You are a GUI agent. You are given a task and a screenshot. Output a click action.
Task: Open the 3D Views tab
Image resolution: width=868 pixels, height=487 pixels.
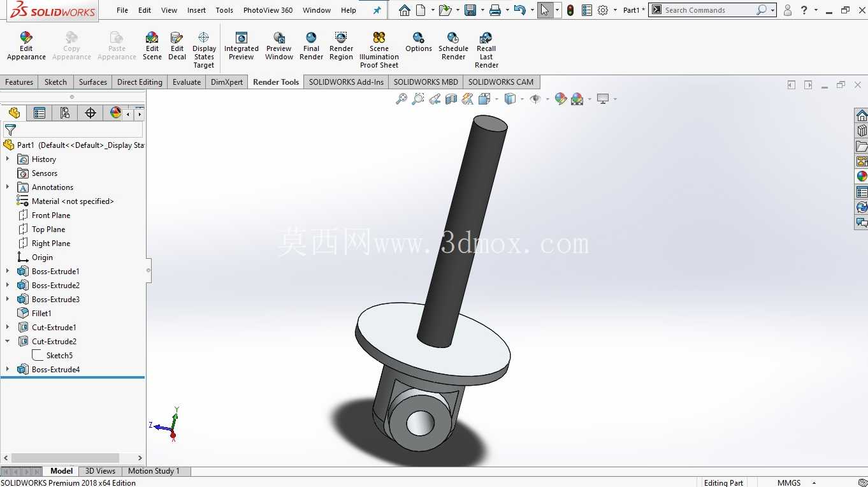[101, 471]
